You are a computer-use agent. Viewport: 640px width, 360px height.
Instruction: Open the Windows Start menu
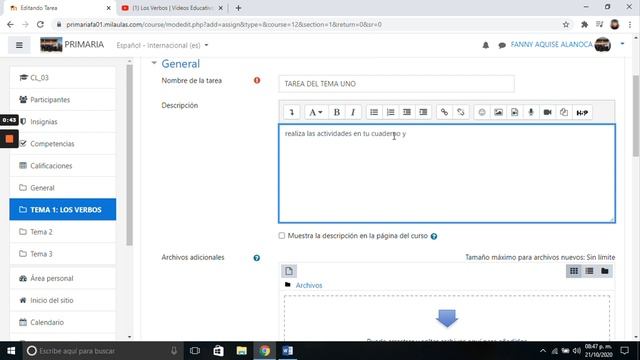11,351
